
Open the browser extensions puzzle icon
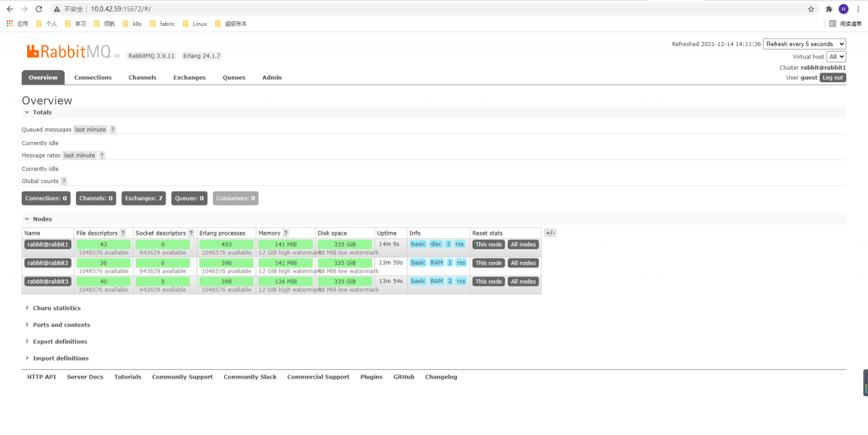click(x=829, y=9)
